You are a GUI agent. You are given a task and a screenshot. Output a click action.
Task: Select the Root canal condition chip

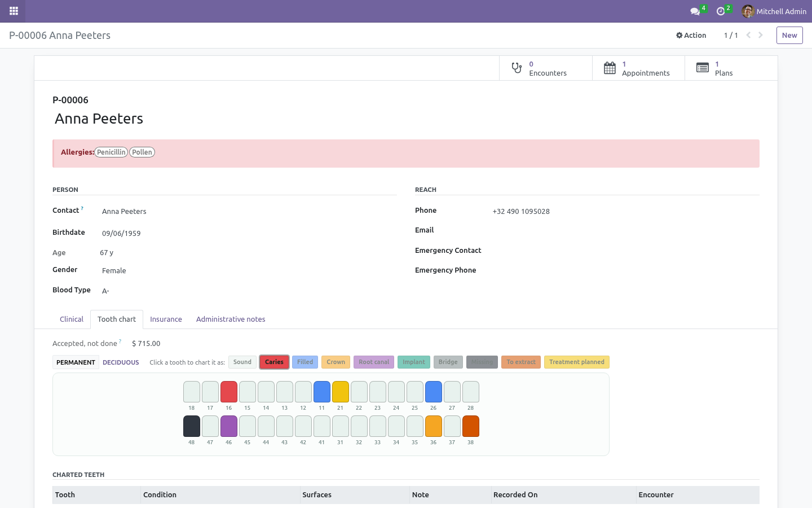[374, 362]
